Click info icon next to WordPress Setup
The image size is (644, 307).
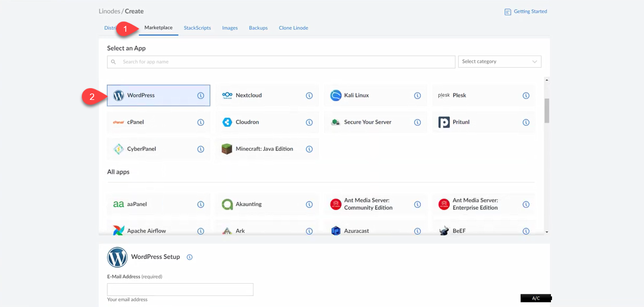point(190,257)
